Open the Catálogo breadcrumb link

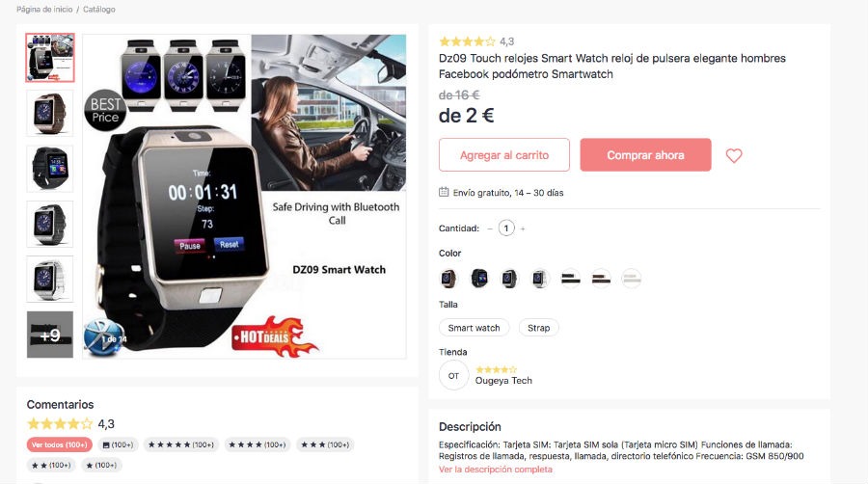(99, 10)
